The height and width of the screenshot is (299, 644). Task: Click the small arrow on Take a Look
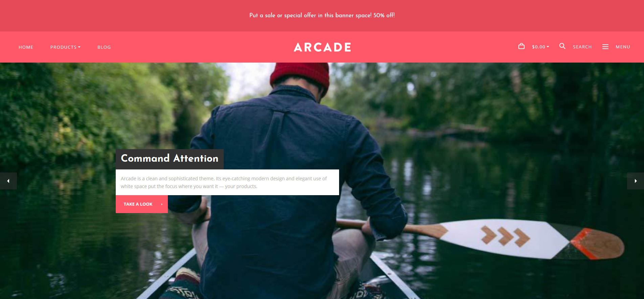pyautogui.click(x=162, y=204)
